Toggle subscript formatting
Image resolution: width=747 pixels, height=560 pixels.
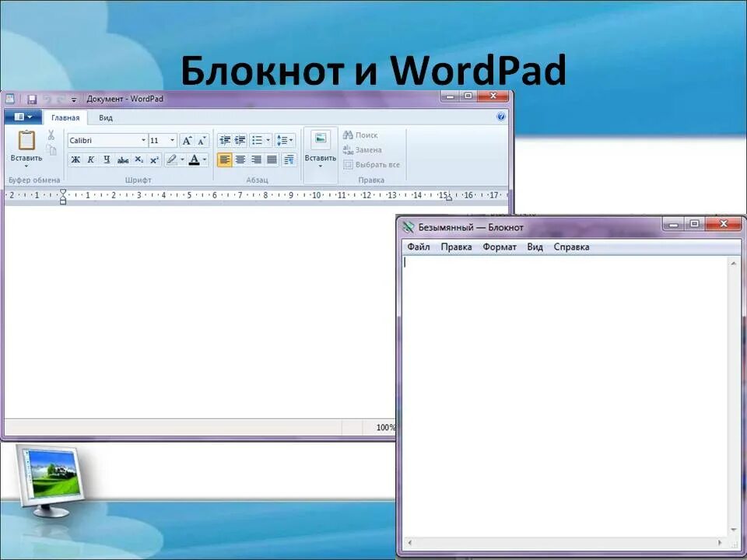click(139, 159)
